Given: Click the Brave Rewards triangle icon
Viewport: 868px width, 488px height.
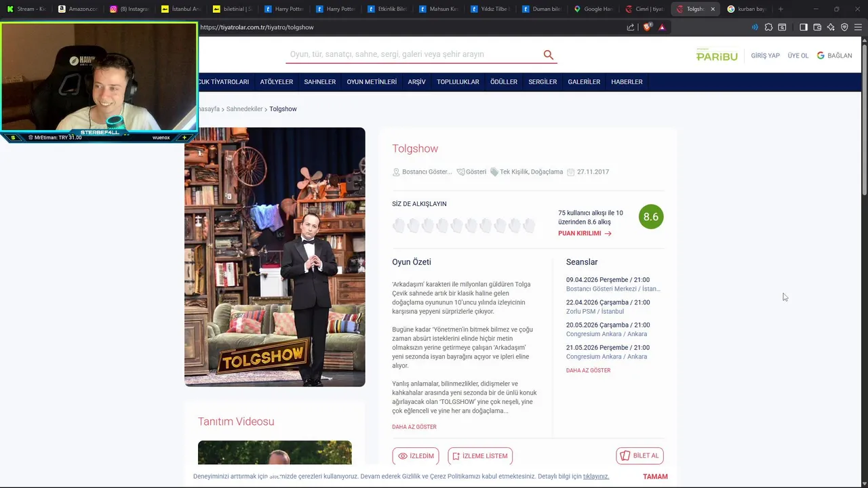Looking at the screenshot, I should click(662, 27).
